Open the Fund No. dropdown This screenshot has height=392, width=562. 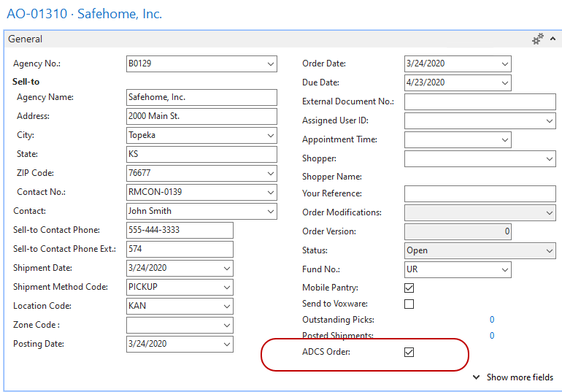(505, 269)
